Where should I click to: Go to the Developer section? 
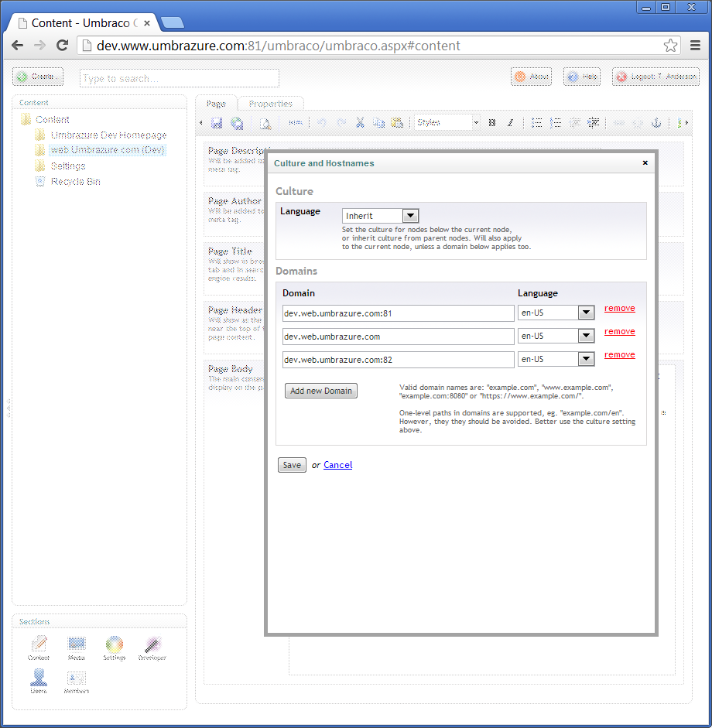click(152, 646)
